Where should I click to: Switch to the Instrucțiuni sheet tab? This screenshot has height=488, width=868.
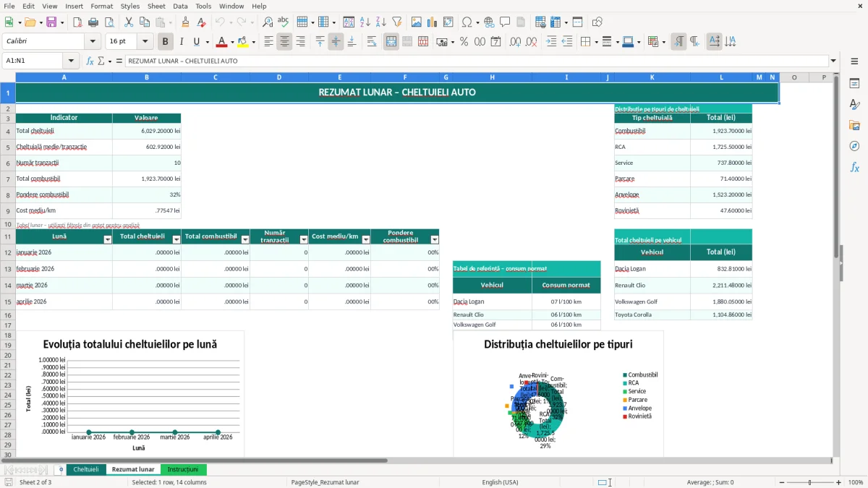click(x=183, y=469)
